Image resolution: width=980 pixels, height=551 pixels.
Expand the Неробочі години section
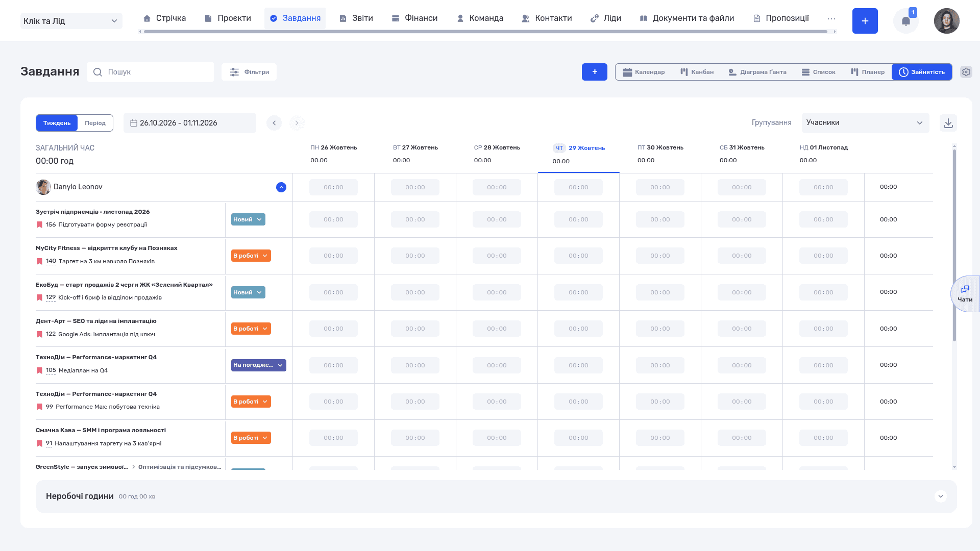click(941, 496)
